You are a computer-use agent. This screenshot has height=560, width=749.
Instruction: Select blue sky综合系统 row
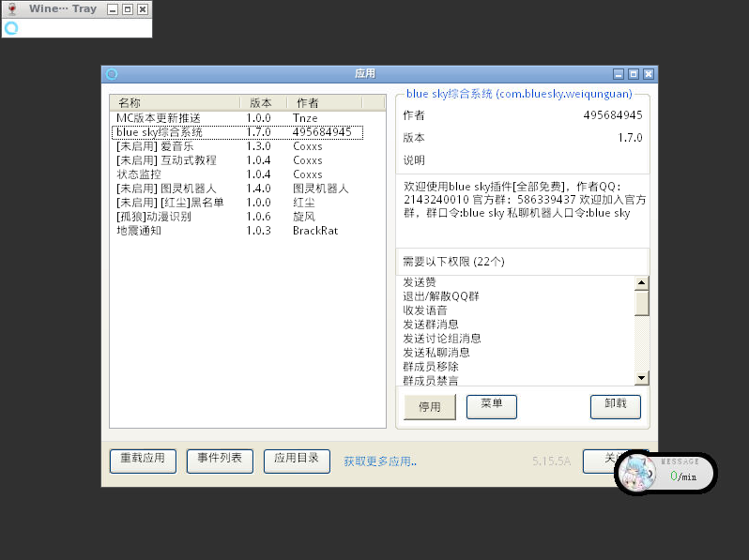(237, 132)
